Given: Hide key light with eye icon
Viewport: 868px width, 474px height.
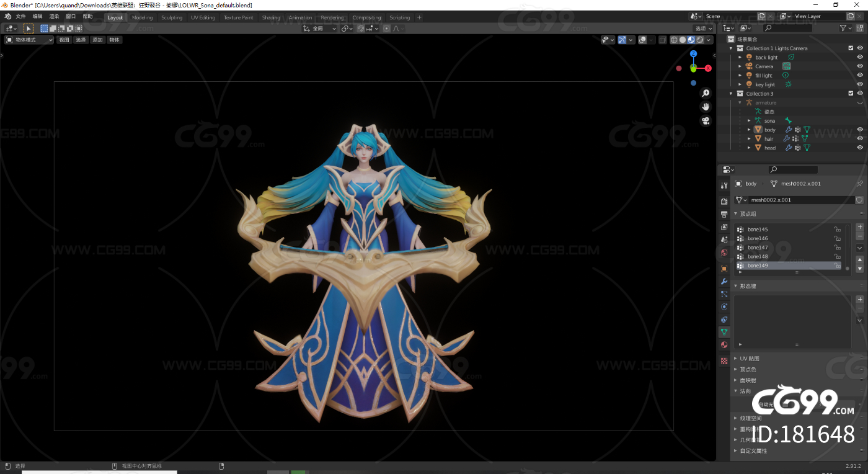Looking at the screenshot, I should pyautogui.click(x=860, y=84).
